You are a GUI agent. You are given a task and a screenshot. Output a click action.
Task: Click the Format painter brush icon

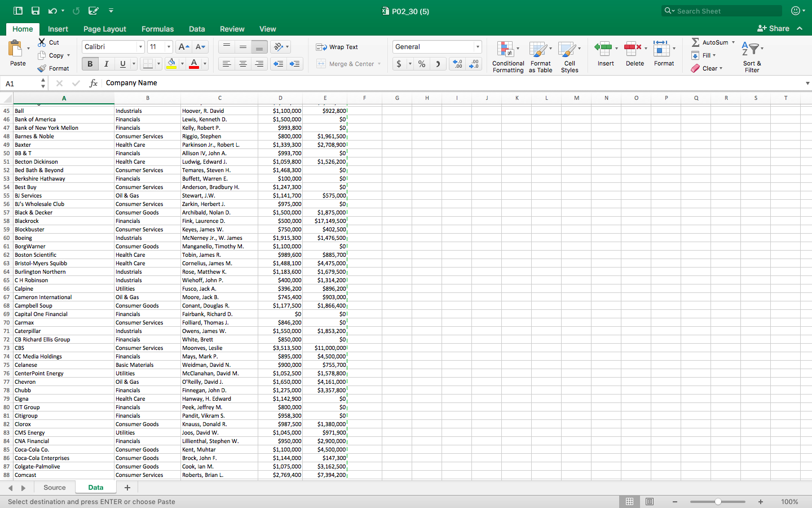(42, 68)
